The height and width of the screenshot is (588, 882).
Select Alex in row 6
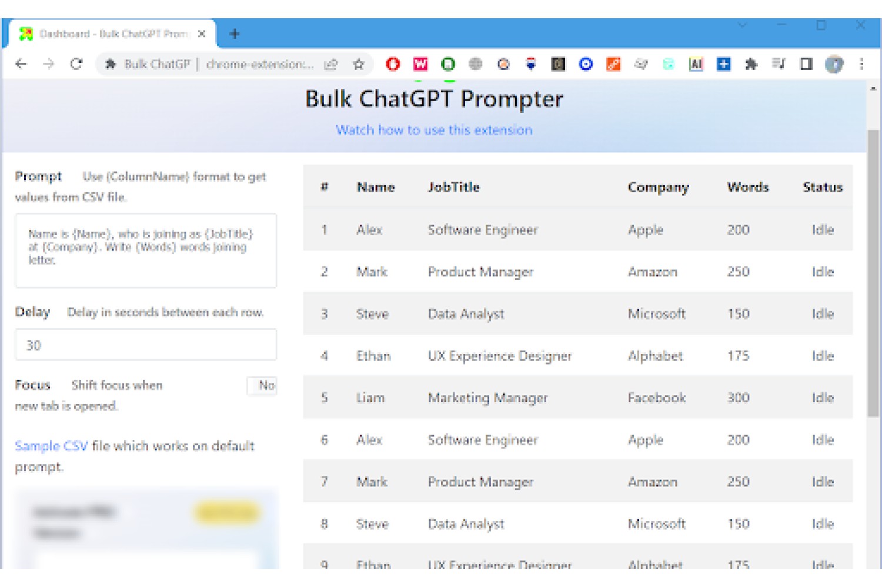[x=369, y=440]
